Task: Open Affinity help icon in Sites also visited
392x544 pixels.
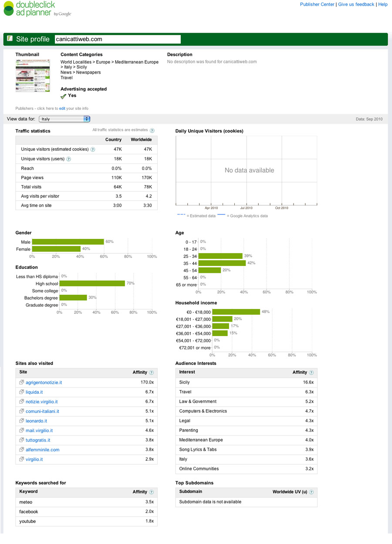Action: tap(151, 373)
